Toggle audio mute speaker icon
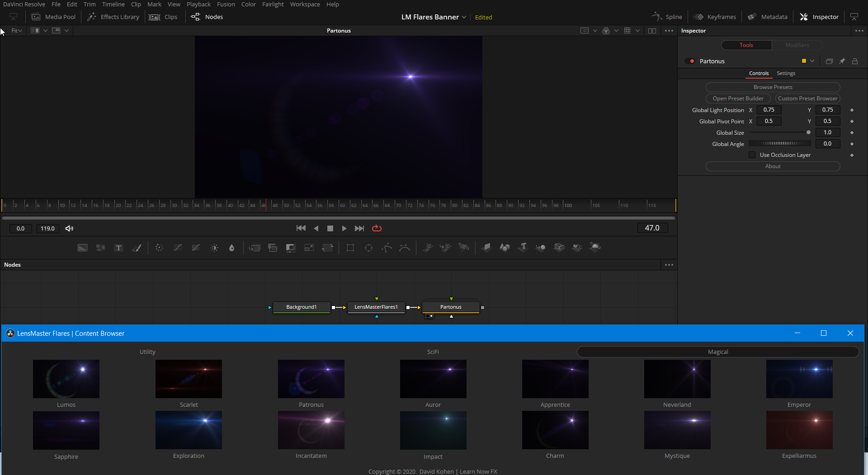The height and width of the screenshot is (475, 868). [x=69, y=228]
